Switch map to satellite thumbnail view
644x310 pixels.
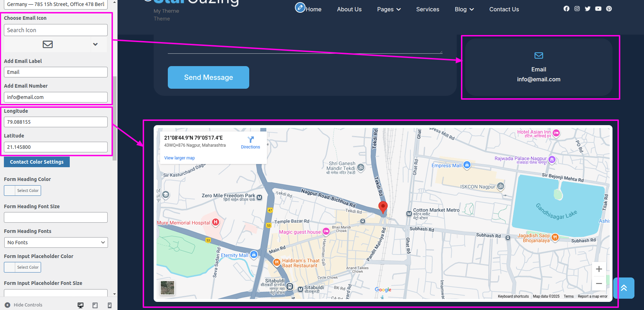pos(167,288)
